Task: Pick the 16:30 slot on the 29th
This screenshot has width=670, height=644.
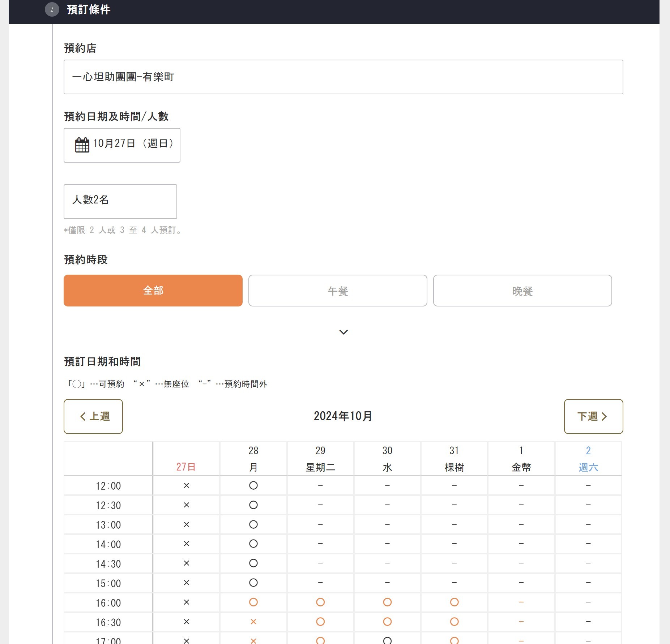Action: pos(320,622)
